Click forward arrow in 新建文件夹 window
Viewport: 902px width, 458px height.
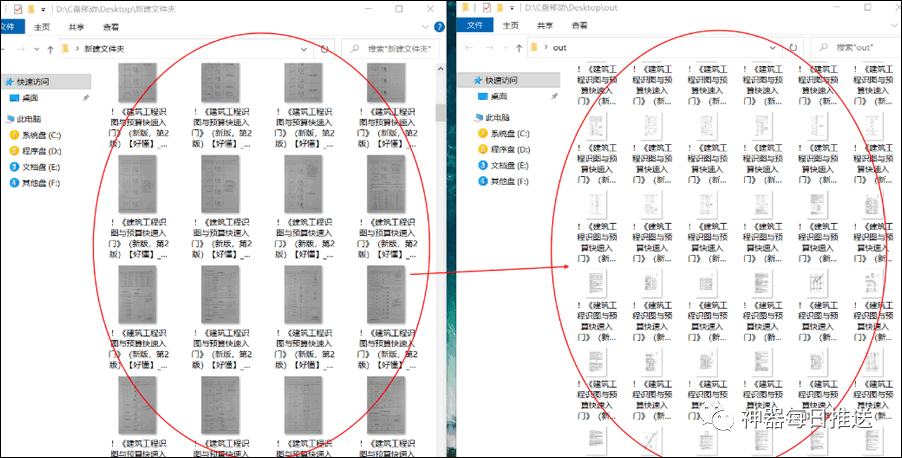click(x=21, y=49)
